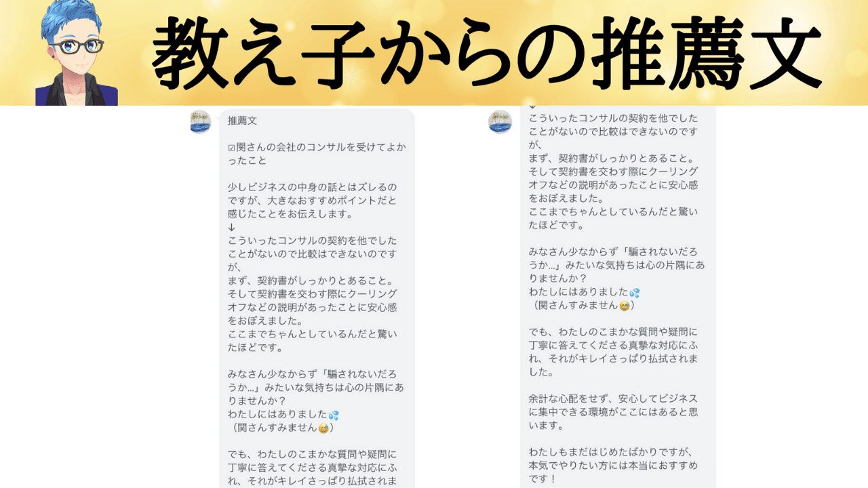Open the sender profile icon beside 推薦文 bubble
Image resolution: width=868 pixels, height=488 pixels.
pos(200,122)
